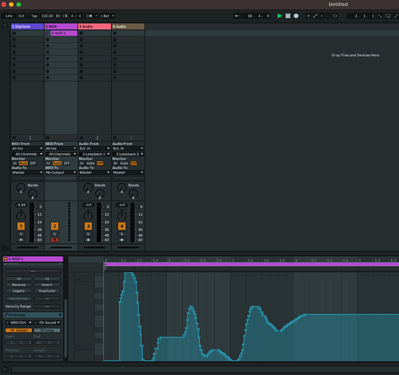Toggle track 4 activator button

[122, 226]
